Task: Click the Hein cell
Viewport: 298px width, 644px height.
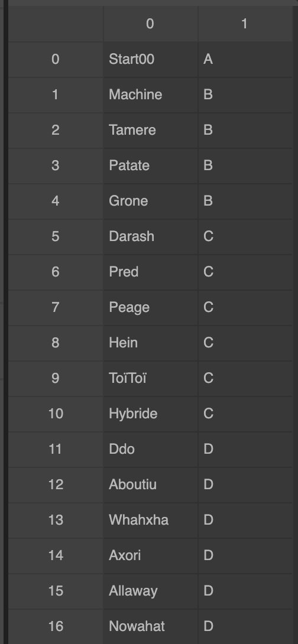Action: pos(150,343)
